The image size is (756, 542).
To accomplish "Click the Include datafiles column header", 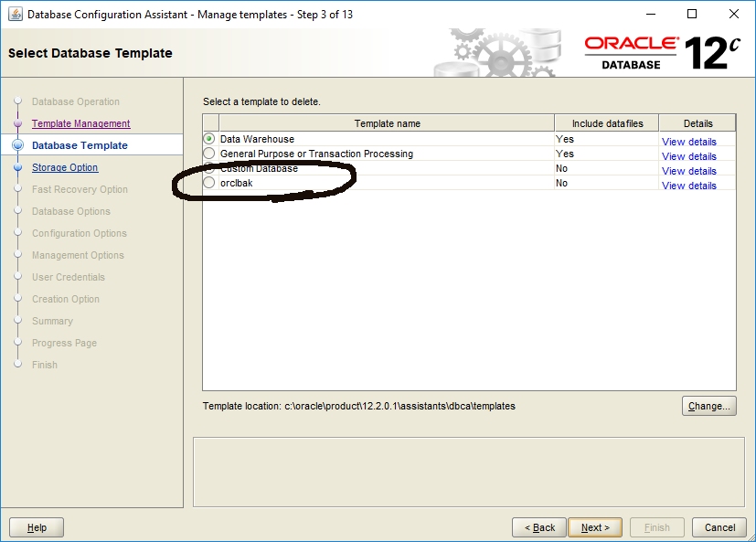I will coord(607,123).
